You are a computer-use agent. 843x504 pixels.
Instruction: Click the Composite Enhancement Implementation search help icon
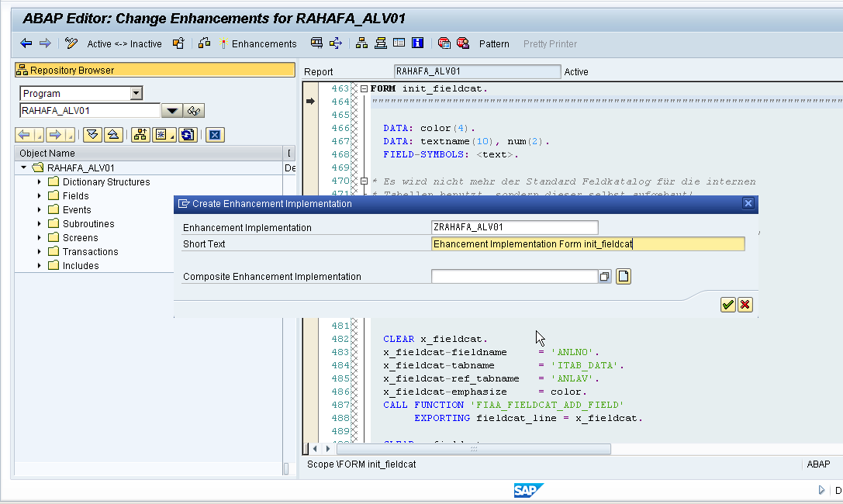pyautogui.click(x=605, y=276)
